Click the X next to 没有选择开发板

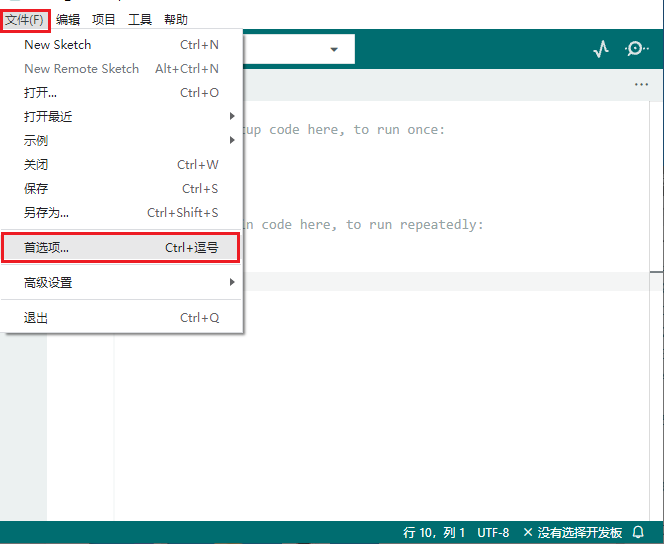(x=528, y=532)
